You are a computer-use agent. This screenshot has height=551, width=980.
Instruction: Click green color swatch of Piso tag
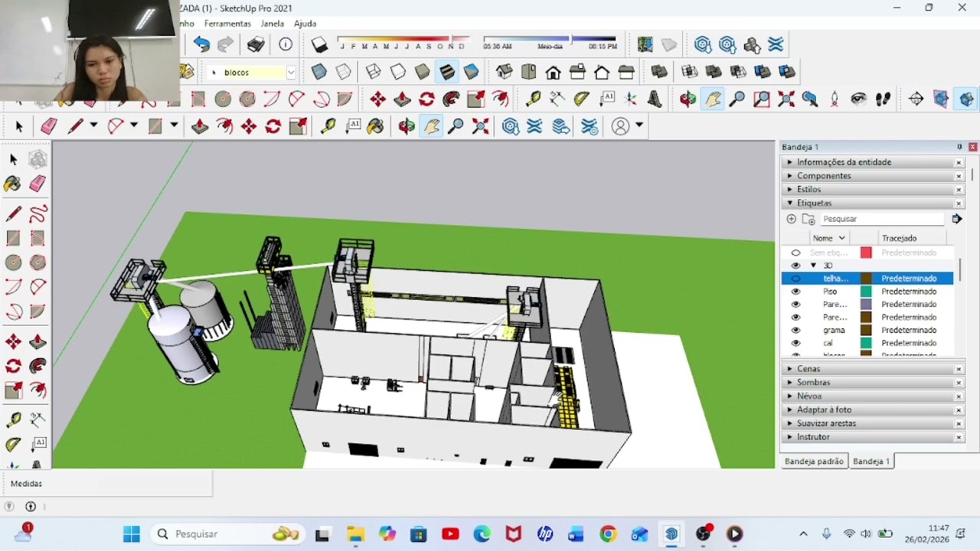coord(866,292)
